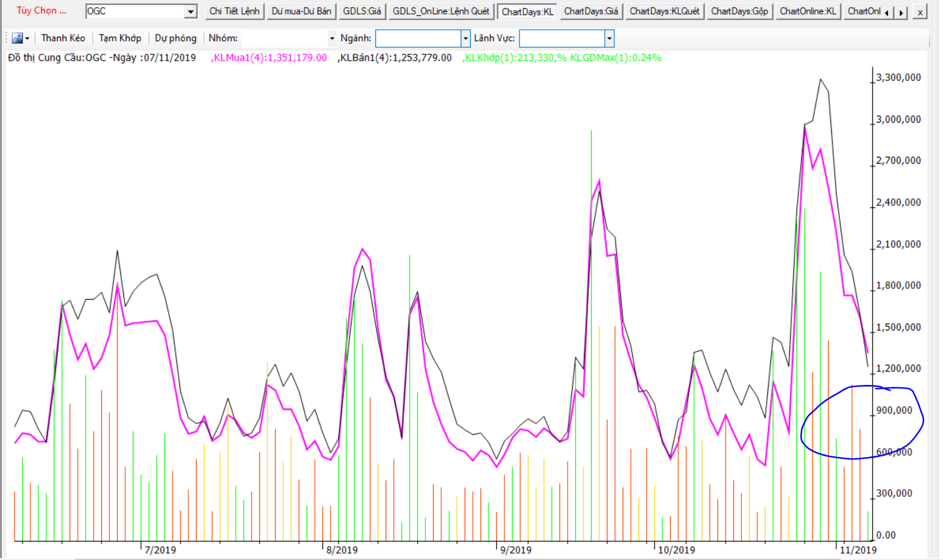This screenshot has height=560, width=943.
Task: Click the chart image icon in toolbar
Action: tap(17, 39)
